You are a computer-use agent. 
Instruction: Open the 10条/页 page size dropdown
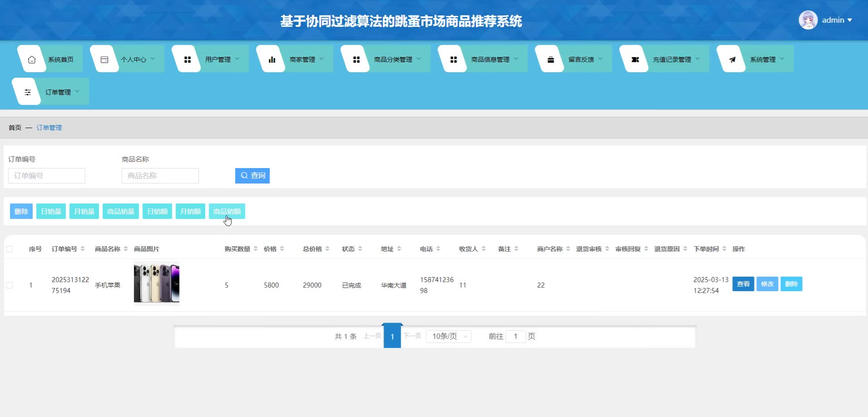[449, 336]
